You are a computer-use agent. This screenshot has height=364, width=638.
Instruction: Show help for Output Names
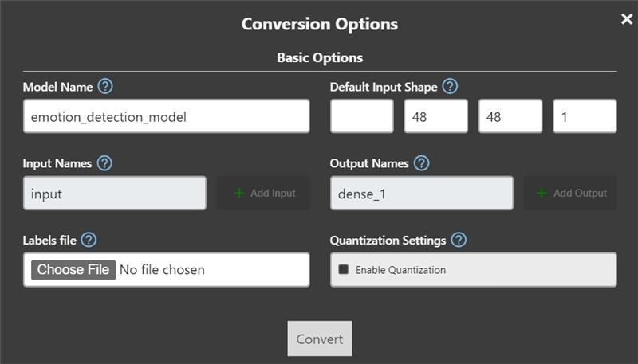pos(422,163)
